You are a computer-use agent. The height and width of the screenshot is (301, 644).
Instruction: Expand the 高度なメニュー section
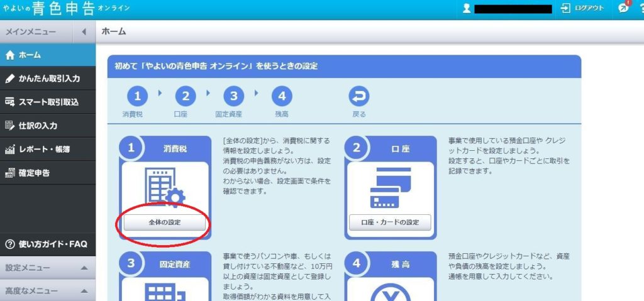coord(48,291)
